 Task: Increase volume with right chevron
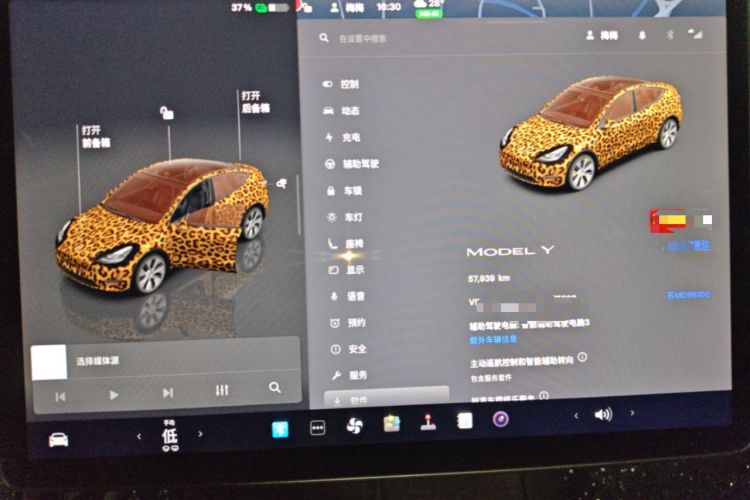pos(632,412)
